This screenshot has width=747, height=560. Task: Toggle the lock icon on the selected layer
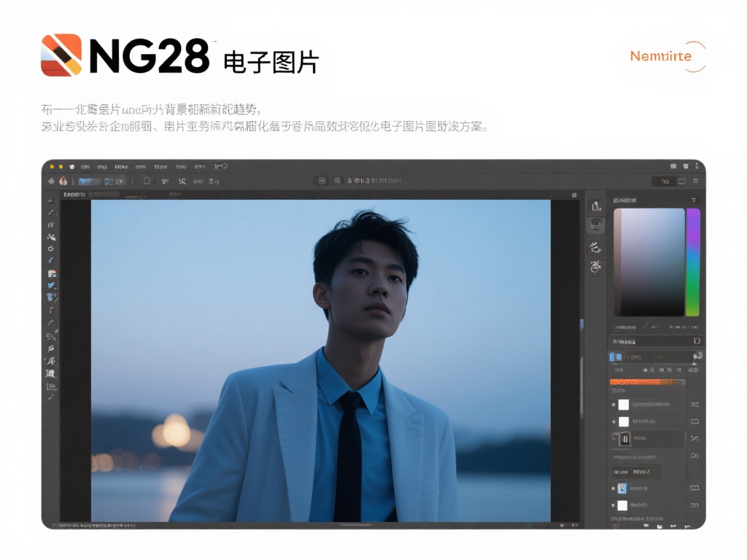[614, 437]
